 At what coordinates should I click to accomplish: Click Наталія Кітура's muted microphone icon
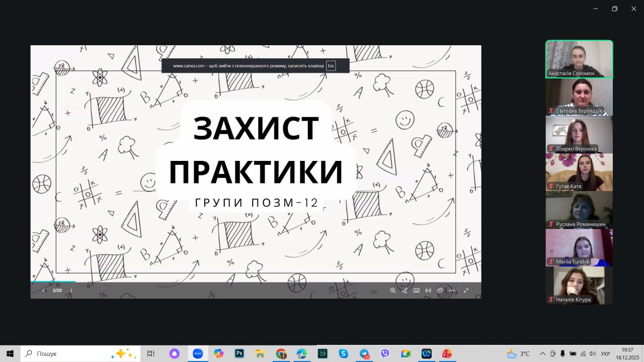(551, 300)
